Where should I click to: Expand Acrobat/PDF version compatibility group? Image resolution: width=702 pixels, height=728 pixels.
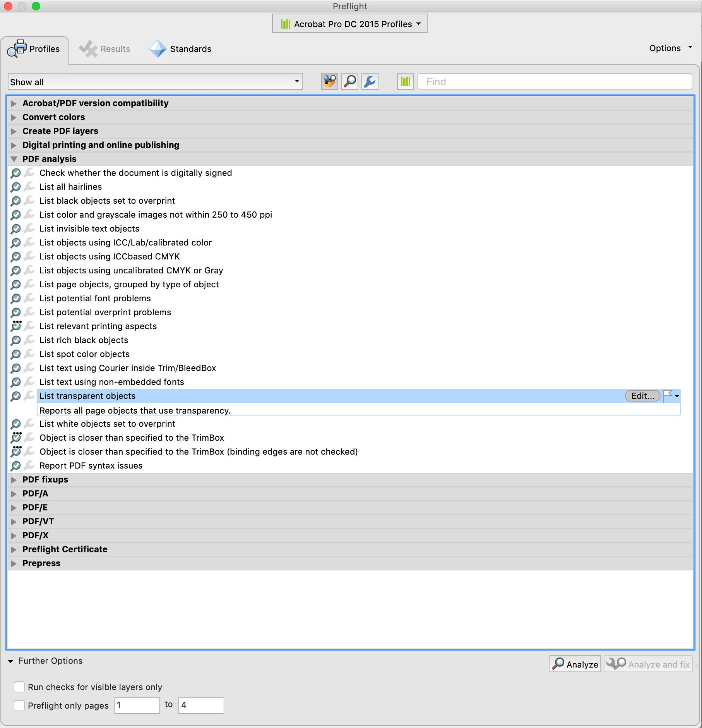14,103
